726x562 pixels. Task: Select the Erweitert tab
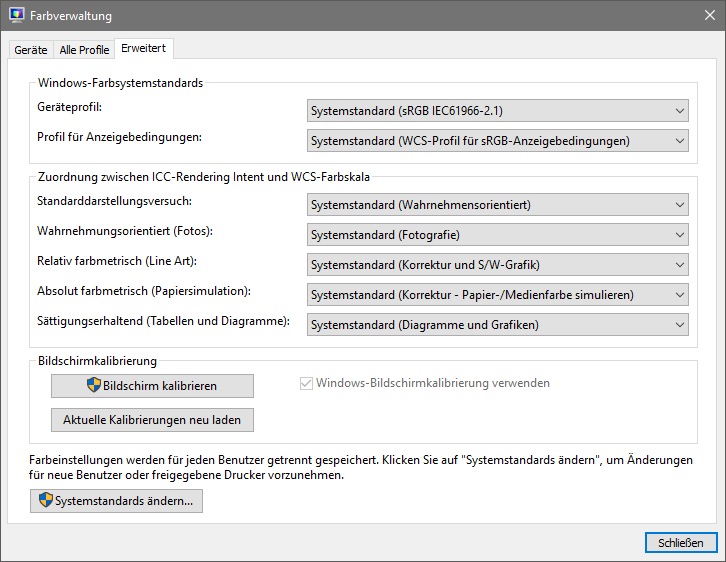[144, 48]
